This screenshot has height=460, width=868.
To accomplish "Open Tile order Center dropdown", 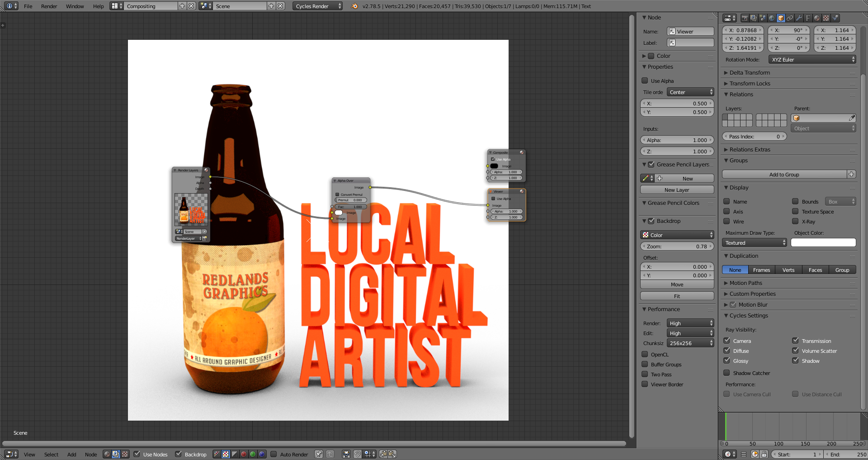I will pos(690,92).
